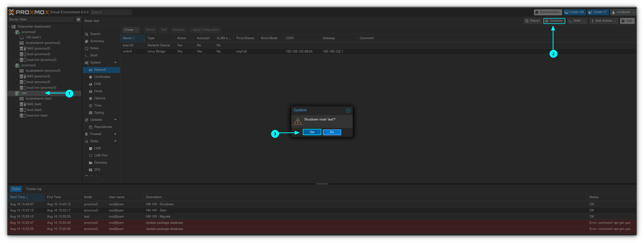Collapse the proxmox3 node tree
The height and width of the screenshot is (243, 644).
point(14,66)
